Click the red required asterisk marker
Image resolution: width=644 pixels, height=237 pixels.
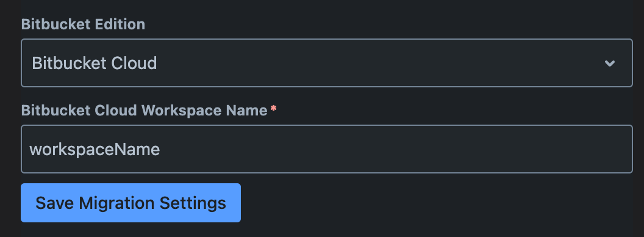coord(274,109)
